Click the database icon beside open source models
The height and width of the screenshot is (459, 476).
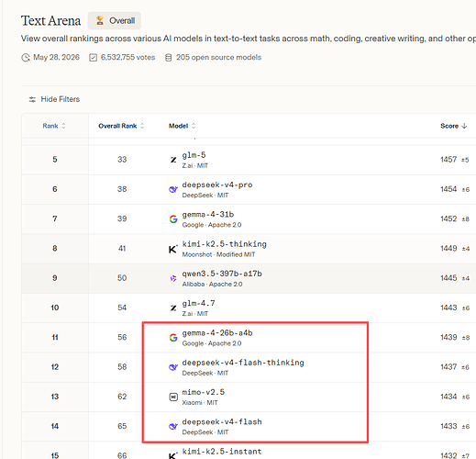click(x=168, y=58)
